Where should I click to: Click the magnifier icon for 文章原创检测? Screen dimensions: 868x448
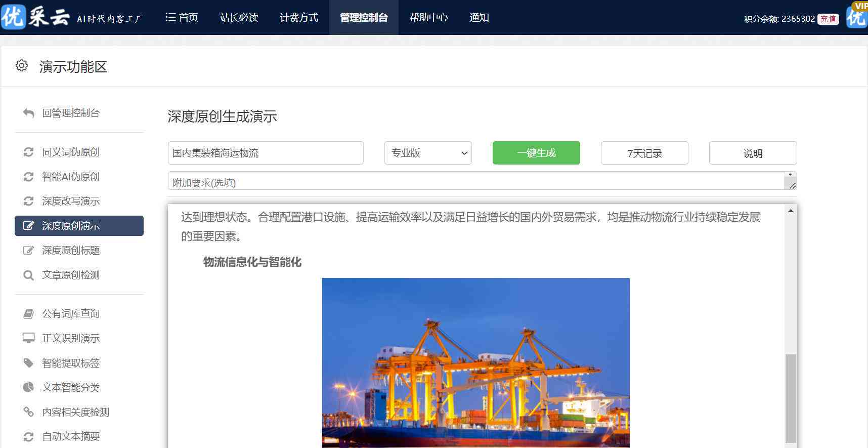28,275
